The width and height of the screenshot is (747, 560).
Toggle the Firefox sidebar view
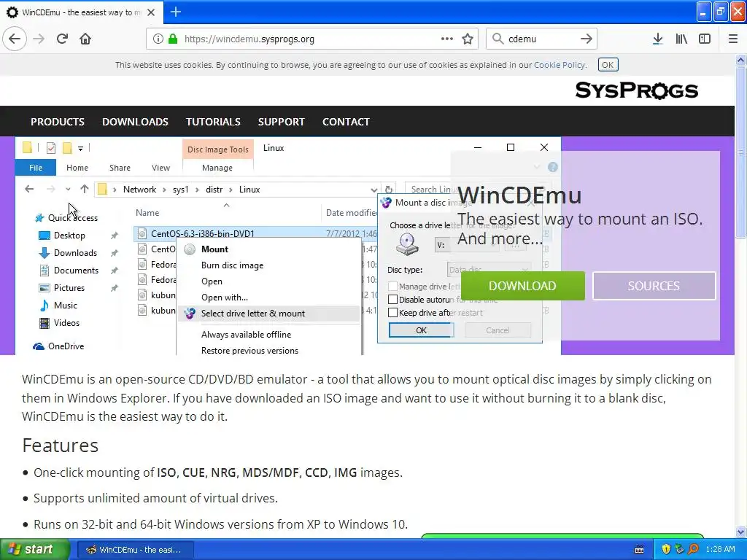coord(705,39)
